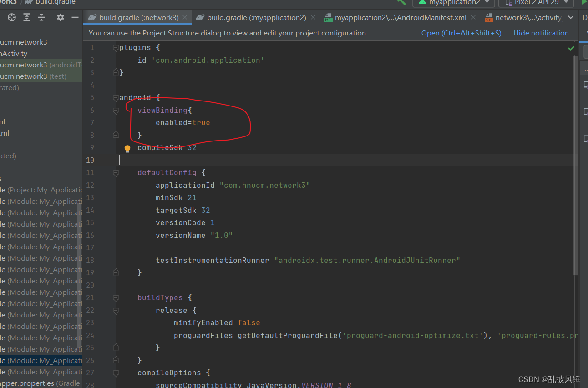Viewport: 588px width, 388px height.
Task: Click the Collapse All icon in Project panel
Action: point(41,17)
